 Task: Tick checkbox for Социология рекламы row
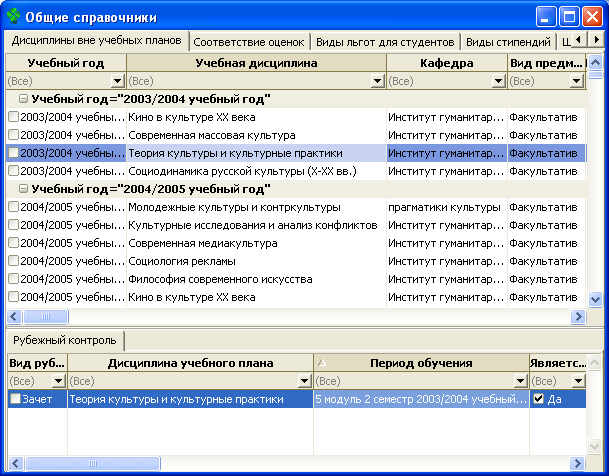pyautogui.click(x=14, y=261)
